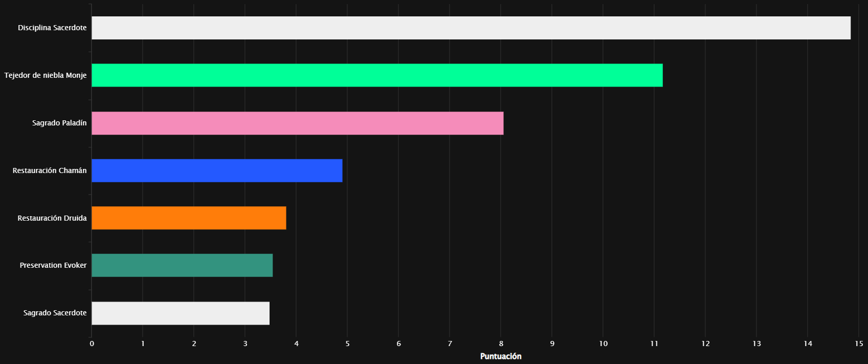Select the bright green Tejedor de niebla Monje bar
This screenshot has height=364, width=868.
tap(377, 75)
